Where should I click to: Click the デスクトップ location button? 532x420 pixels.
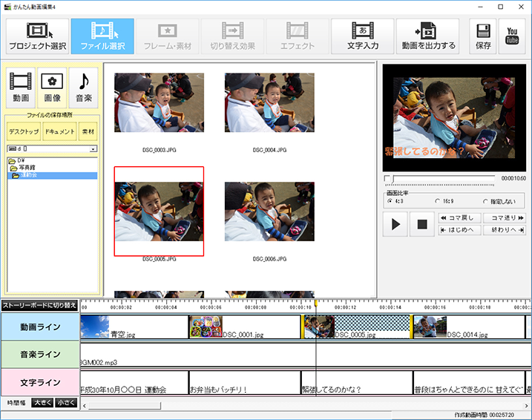coord(24,131)
